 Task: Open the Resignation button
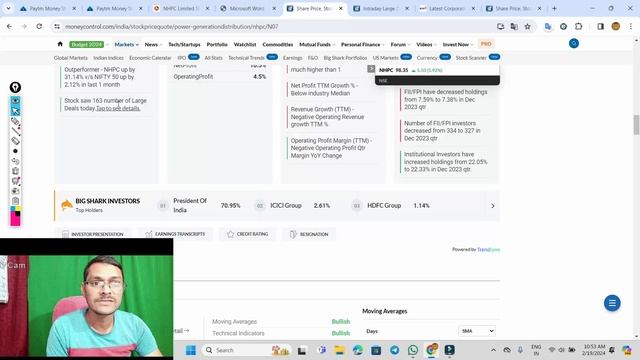(x=309, y=234)
